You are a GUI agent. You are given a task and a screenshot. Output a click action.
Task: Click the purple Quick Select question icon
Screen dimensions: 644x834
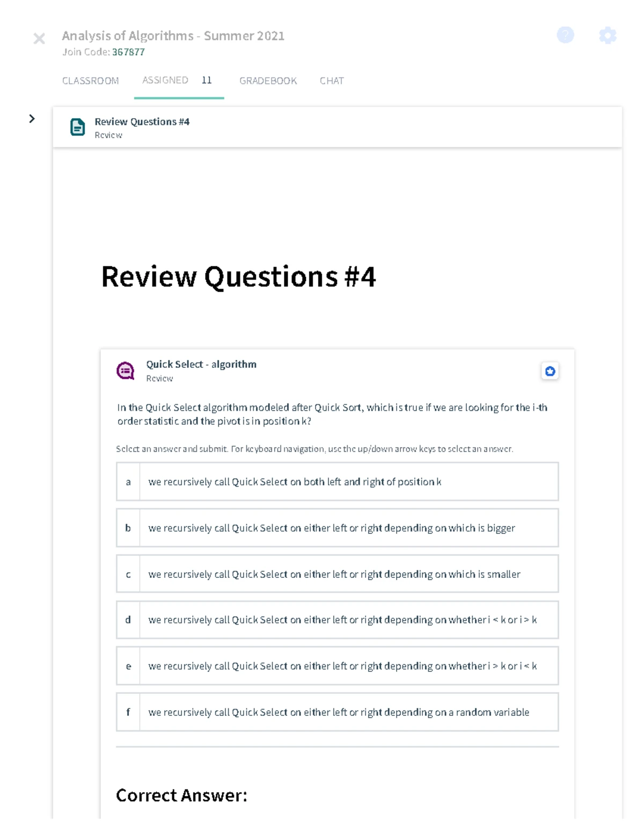coord(126,371)
